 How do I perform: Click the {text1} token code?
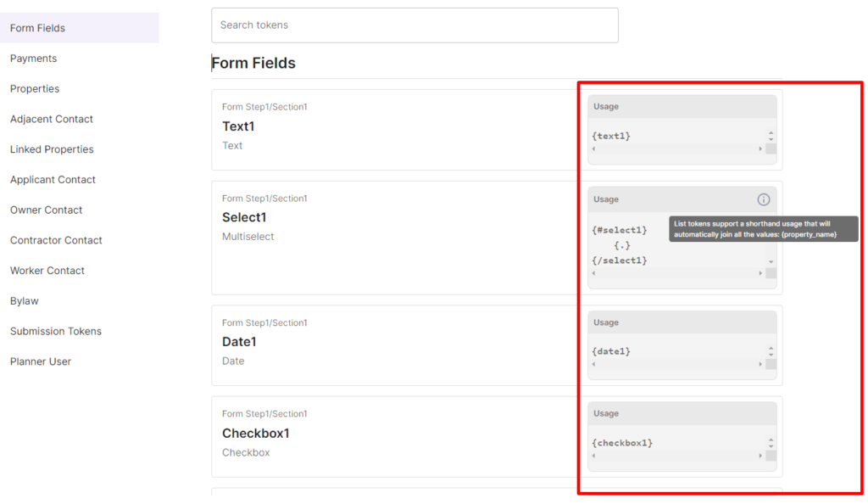(611, 136)
